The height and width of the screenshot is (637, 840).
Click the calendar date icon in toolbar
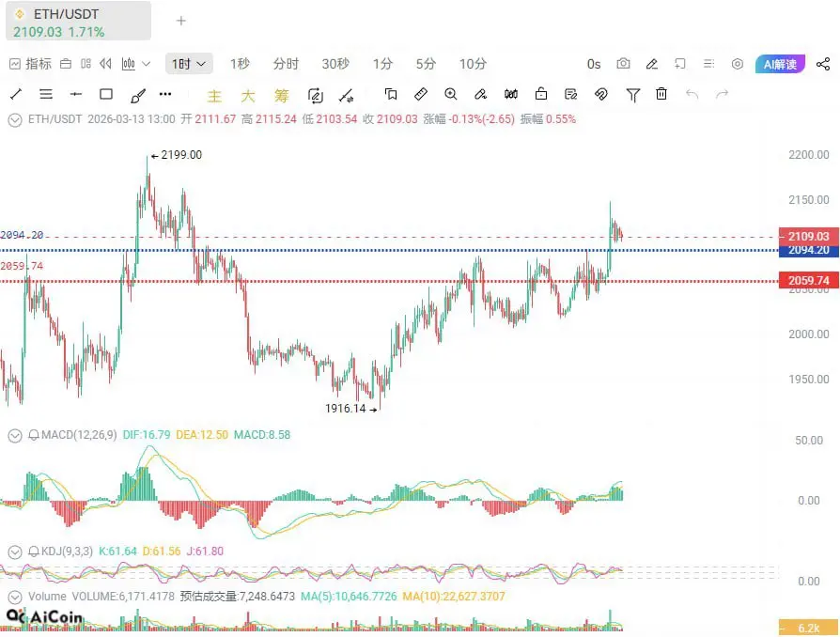point(66,64)
